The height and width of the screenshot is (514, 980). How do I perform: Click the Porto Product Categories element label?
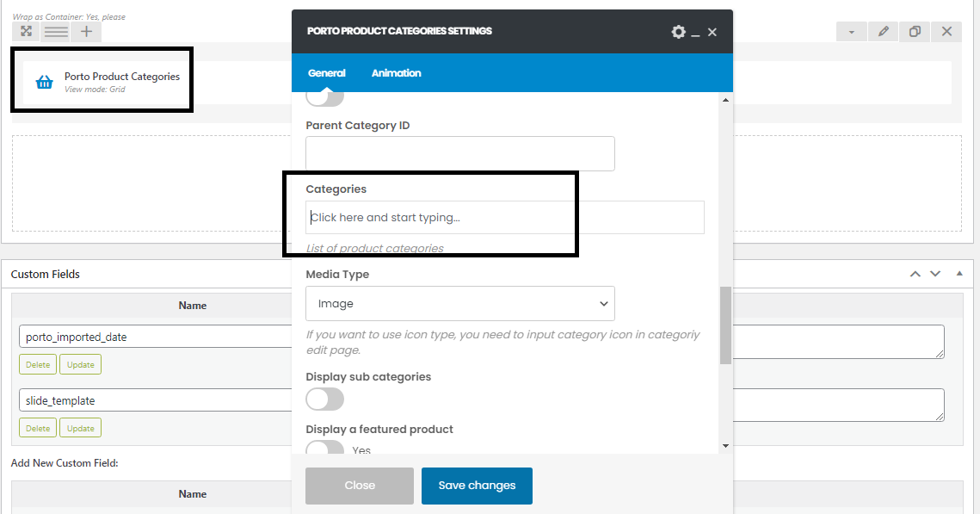click(x=122, y=77)
